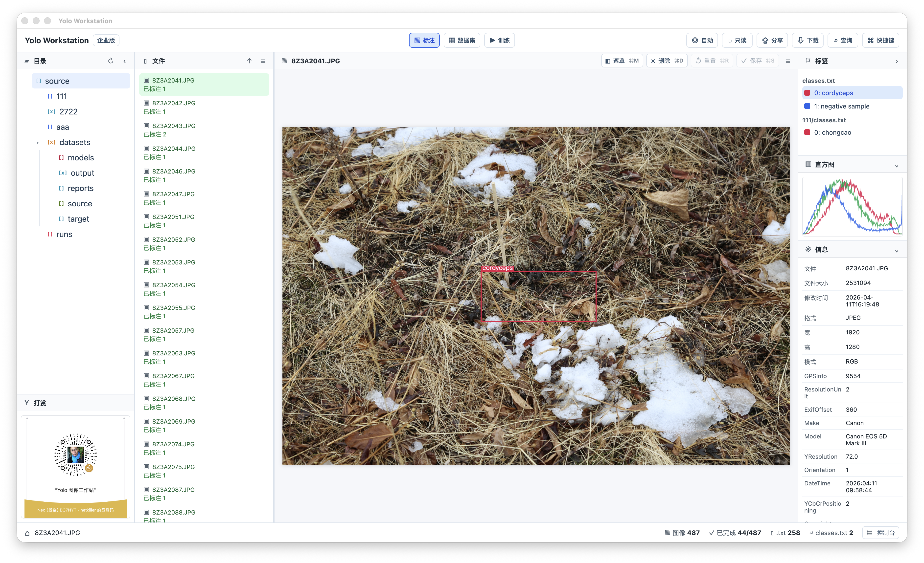
Task: Click the tip QR code image
Action: [75, 455]
